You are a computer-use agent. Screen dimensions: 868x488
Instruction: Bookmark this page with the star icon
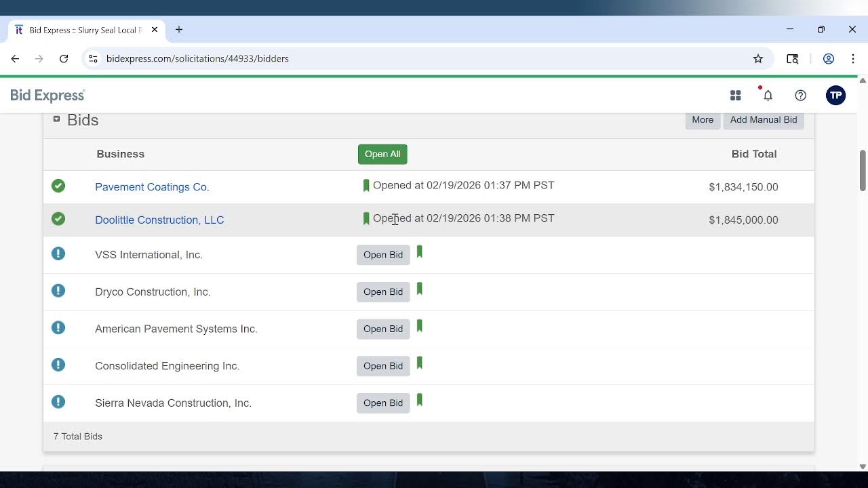(758, 59)
